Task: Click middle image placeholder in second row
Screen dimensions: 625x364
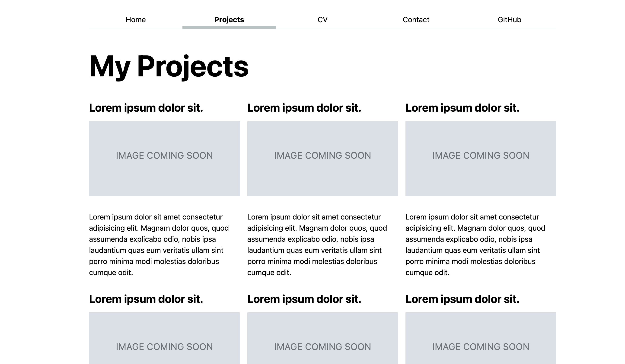Action: [322, 339]
